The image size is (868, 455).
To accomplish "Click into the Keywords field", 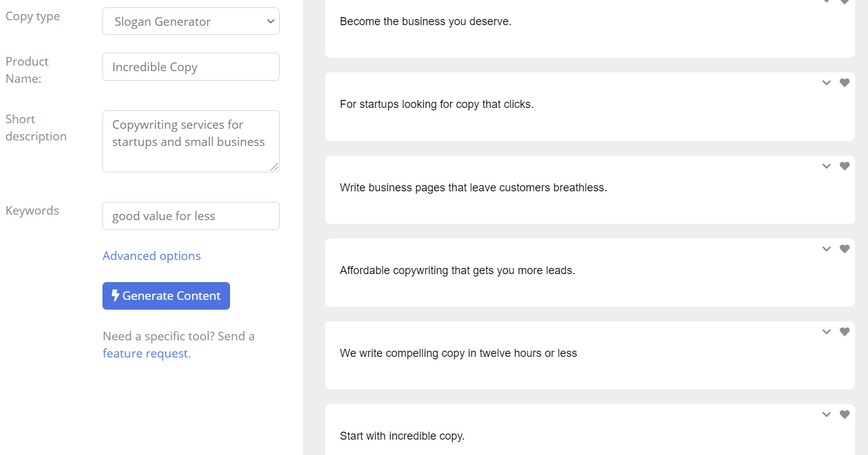I will pos(190,216).
